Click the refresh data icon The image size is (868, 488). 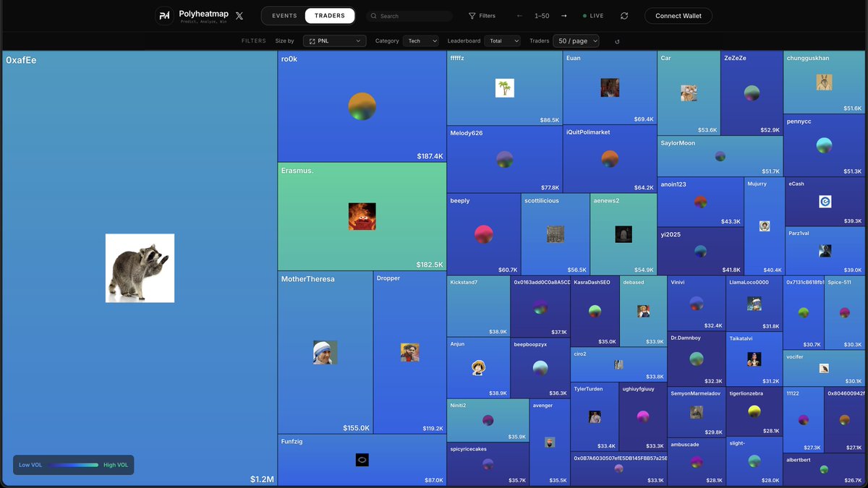624,16
